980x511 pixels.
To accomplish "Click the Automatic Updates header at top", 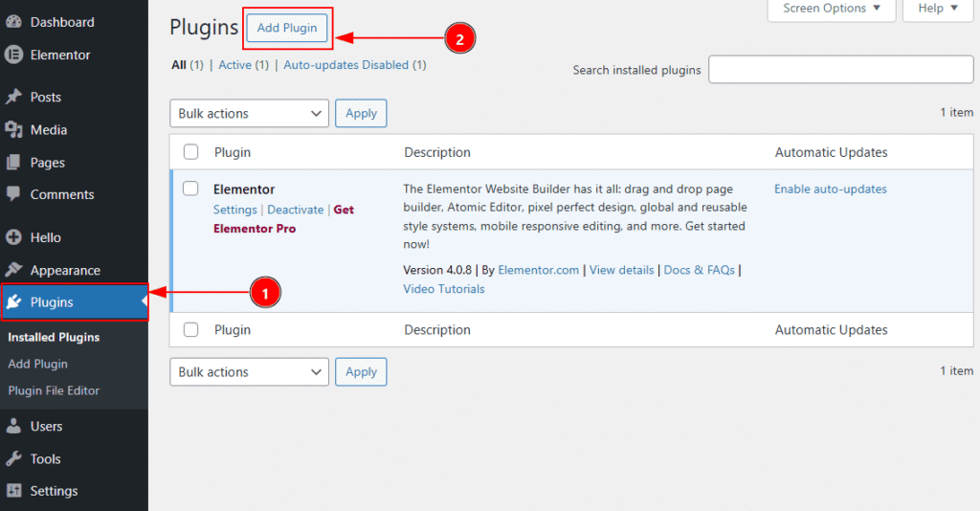I will 832,152.
